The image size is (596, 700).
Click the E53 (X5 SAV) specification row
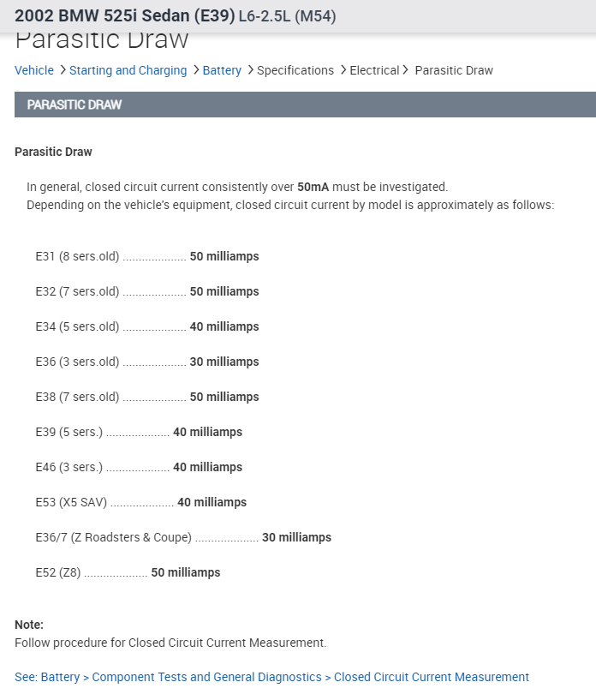point(140,502)
